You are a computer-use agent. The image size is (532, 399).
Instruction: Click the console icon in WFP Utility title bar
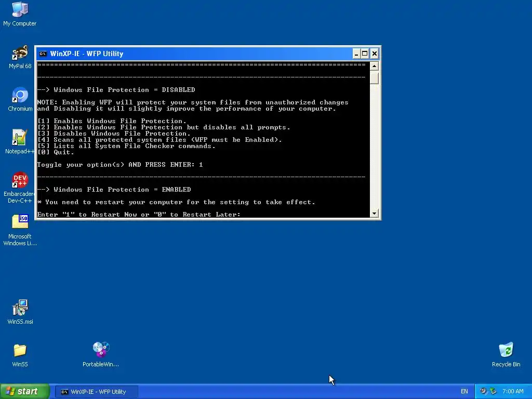[x=43, y=54]
